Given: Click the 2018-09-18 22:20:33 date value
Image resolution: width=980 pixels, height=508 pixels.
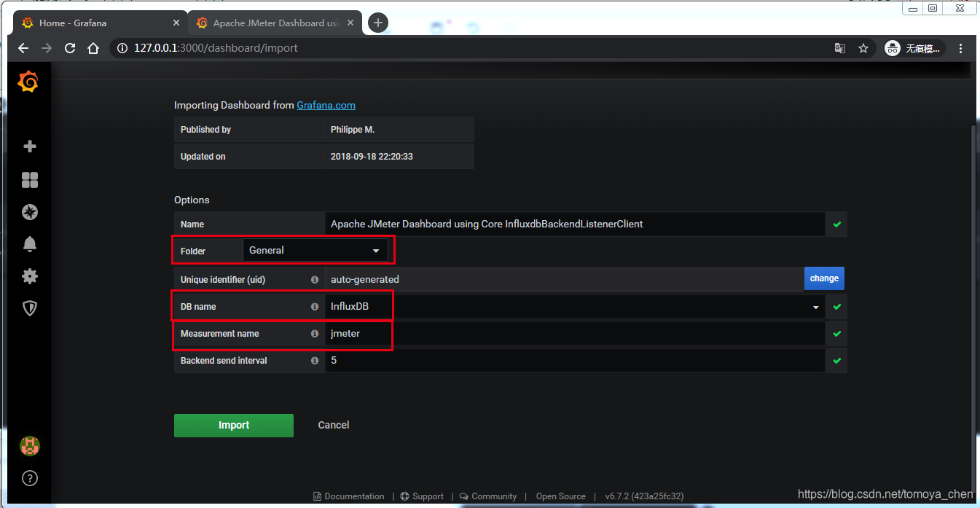Looking at the screenshot, I should pyautogui.click(x=372, y=157).
